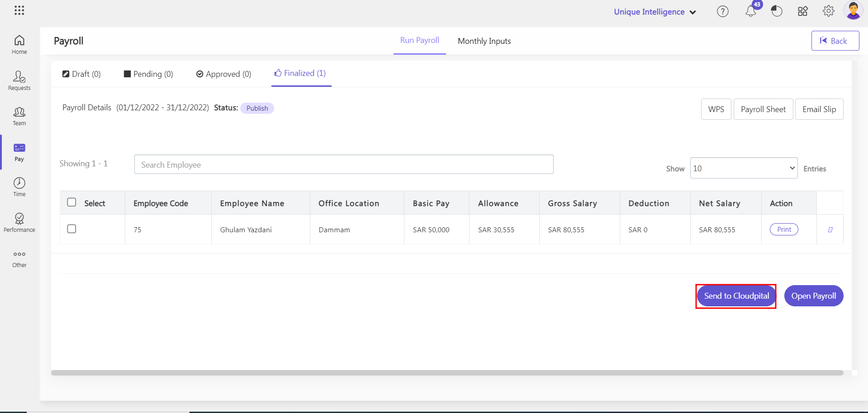The width and height of the screenshot is (868, 413).
Task: Open the settings gear icon
Action: point(829,11)
